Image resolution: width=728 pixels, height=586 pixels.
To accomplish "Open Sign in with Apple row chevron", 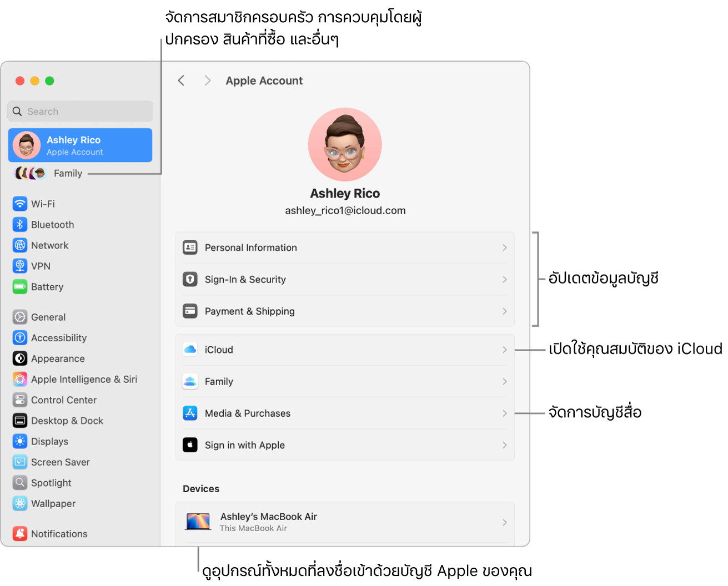I will [505, 445].
